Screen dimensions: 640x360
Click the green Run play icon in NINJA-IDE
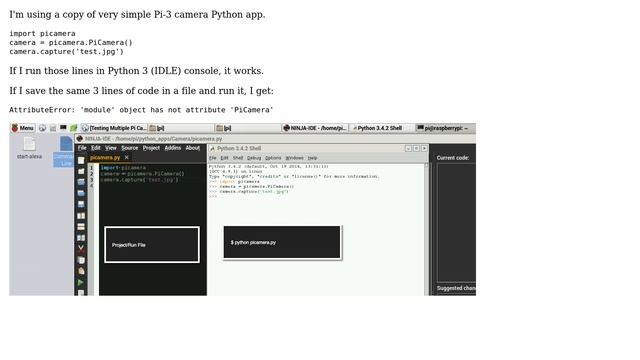(81, 282)
